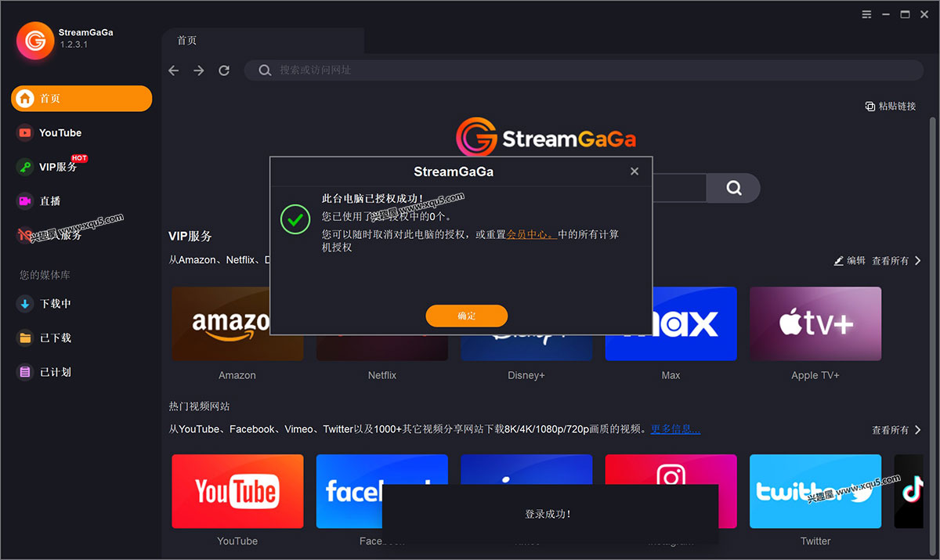Click the 登录成功 toast message
This screenshot has width=940, height=560.
tap(550, 514)
